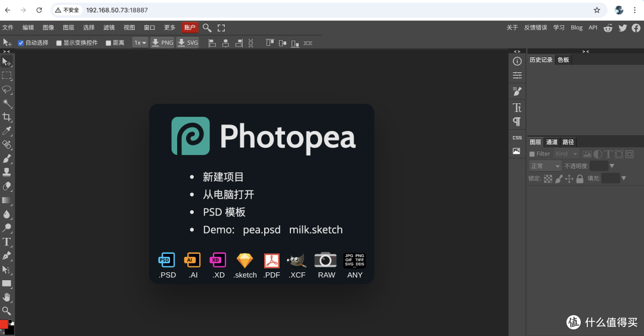This screenshot has height=336, width=644.
Task: Open Photopea's Facebook page icon
Action: [x=636, y=28]
